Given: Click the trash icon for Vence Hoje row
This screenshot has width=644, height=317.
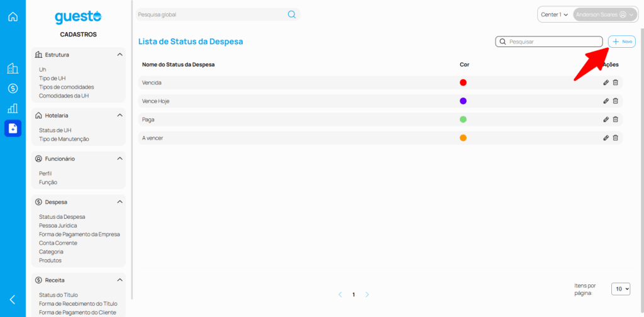Looking at the screenshot, I should point(616,101).
